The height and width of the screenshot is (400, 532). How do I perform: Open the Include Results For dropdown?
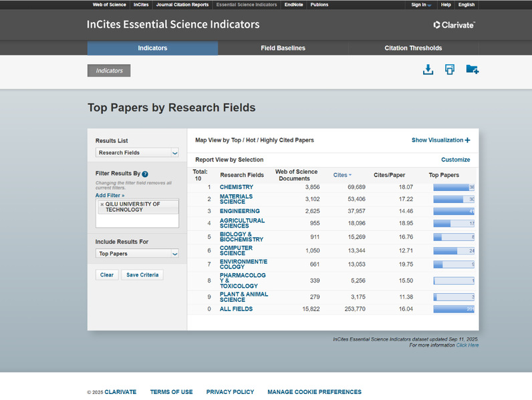point(137,254)
